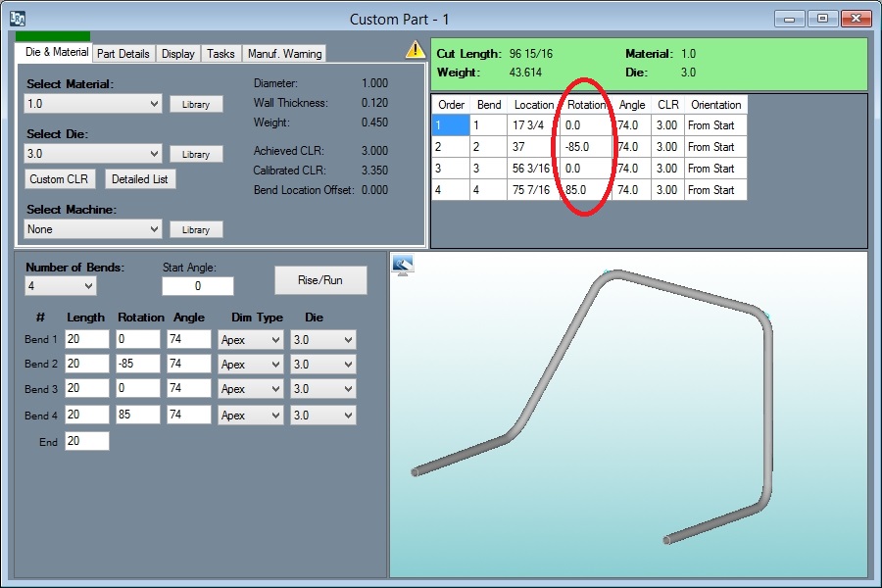The width and height of the screenshot is (882, 588).
Task: Open the material Library
Action: (196, 104)
